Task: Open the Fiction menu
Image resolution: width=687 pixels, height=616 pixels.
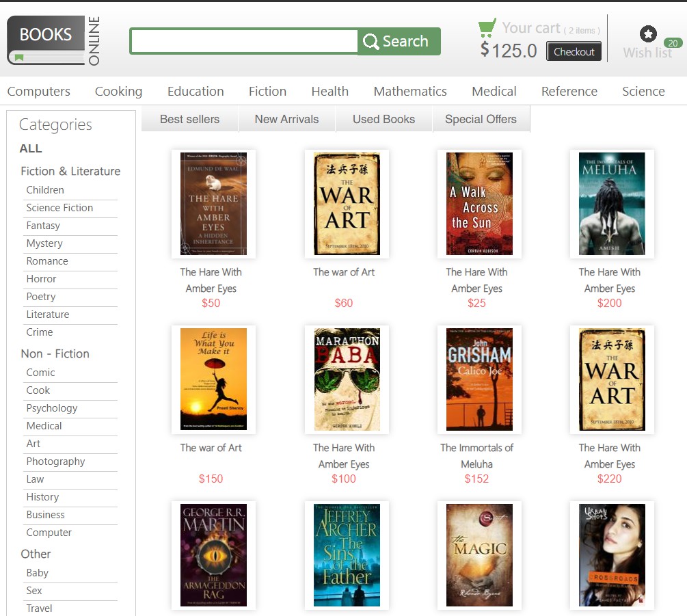Action: pyautogui.click(x=267, y=91)
